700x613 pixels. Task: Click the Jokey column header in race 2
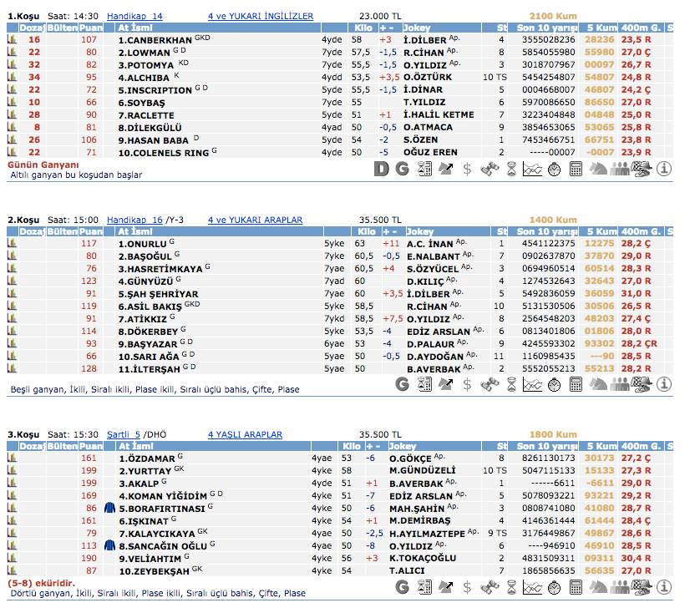418,231
